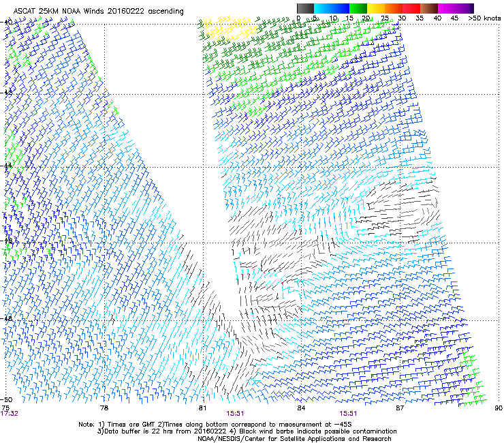
Task: Click the '-44' latitude axis label
Action: coord(6,166)
